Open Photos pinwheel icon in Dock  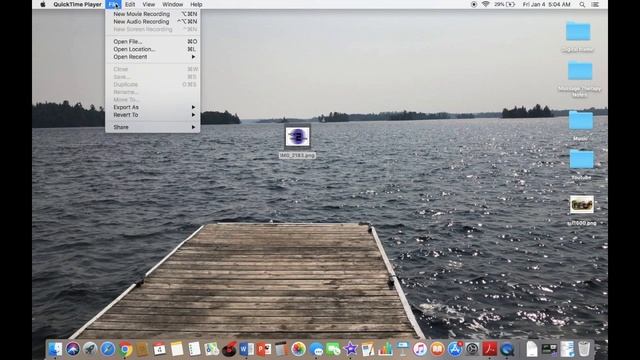pos(298,349)
